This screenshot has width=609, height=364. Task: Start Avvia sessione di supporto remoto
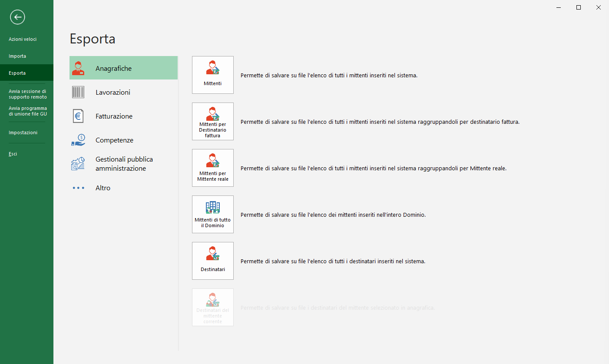pyautogui.click(x=27, y=94)
